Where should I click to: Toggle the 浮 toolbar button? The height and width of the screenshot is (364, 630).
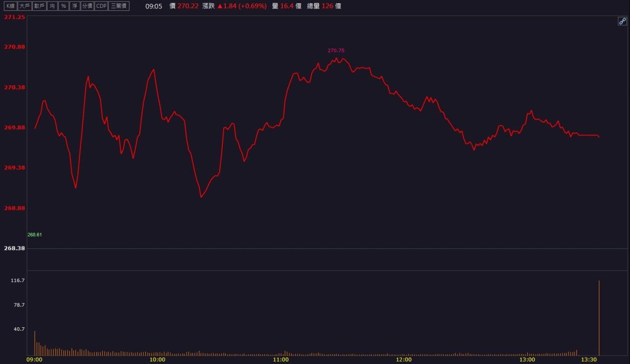tap(74, 6)
